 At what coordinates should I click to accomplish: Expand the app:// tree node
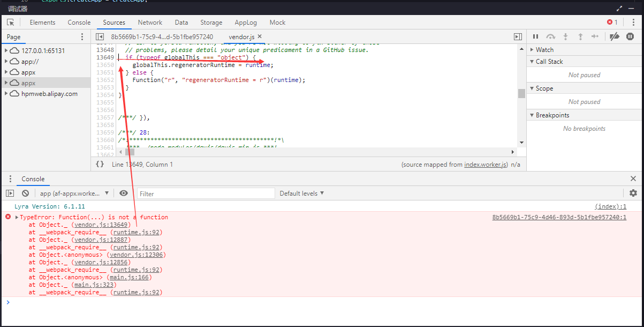6,61
